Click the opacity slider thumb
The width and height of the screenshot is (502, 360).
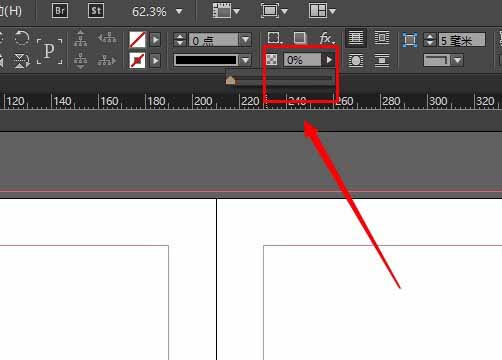point(230,80)
